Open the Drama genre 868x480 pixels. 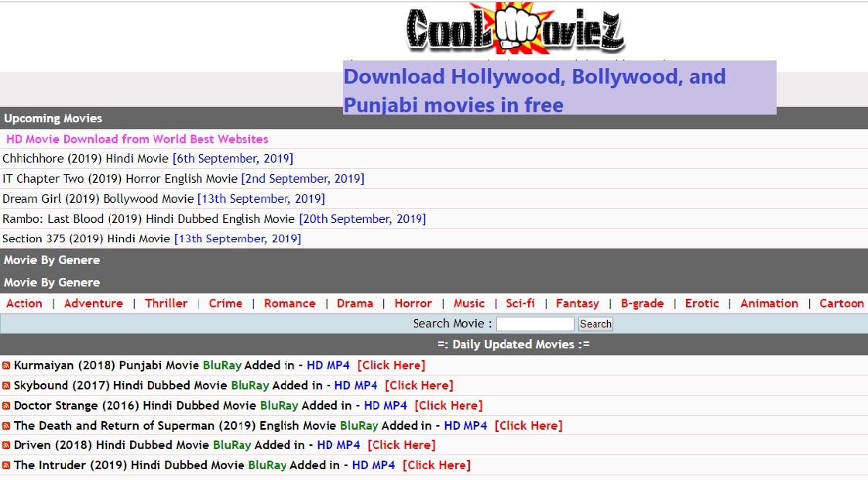[355, 303]
